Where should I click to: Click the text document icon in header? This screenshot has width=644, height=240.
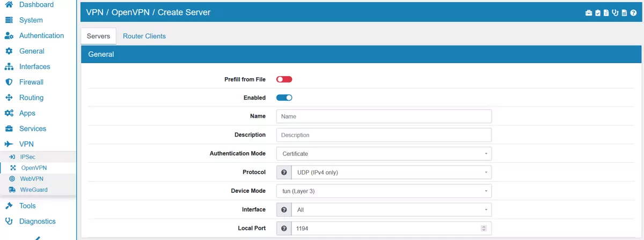tap(606, 12)
